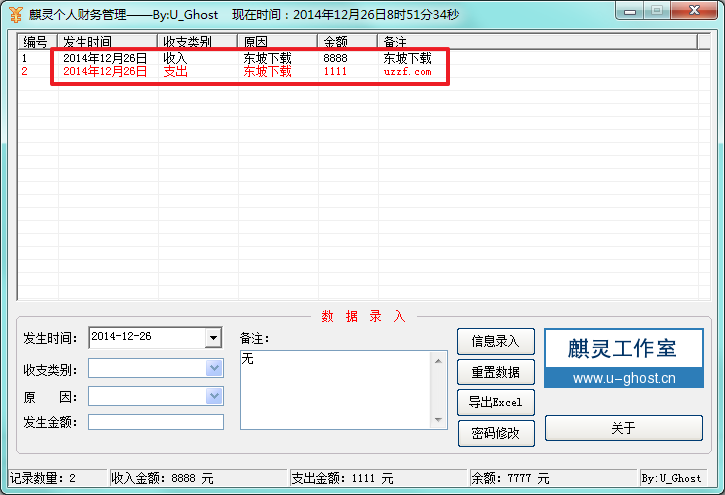Image resolution: width=725 pixels, height=495 pixels.
Task: Sort by 发生时间 column header
Action: (x=107, y=42)
